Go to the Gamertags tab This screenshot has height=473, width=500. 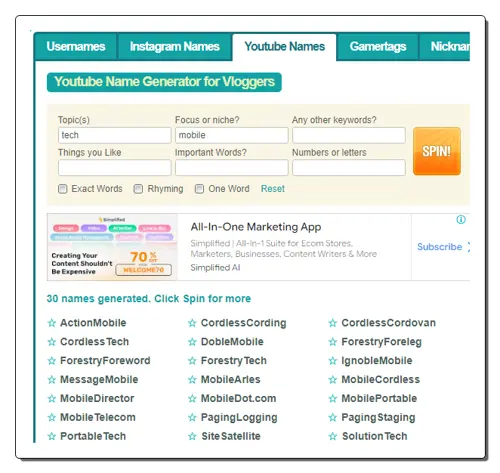click(378, 47)
